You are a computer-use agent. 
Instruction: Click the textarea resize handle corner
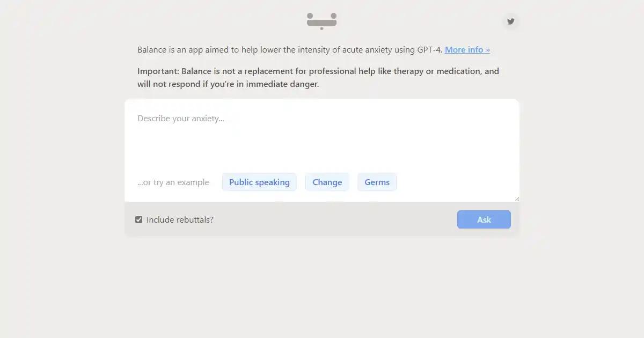pos(516,199)
